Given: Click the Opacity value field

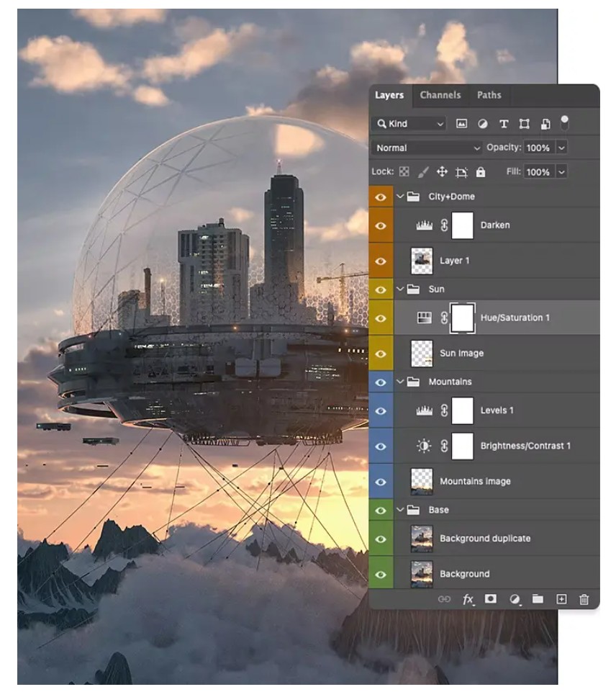Looking at the screenshot, I should pyautogui.click(x=538, y=148).
